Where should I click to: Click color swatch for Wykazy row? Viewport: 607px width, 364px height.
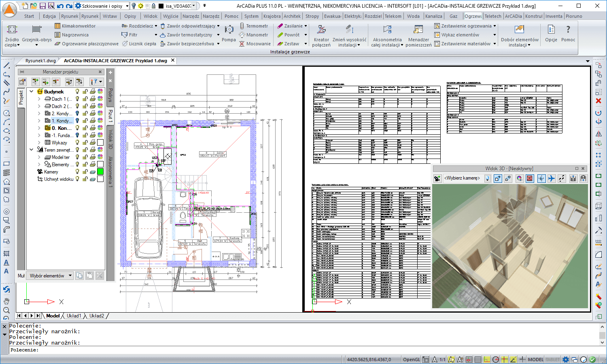point(100,143)
